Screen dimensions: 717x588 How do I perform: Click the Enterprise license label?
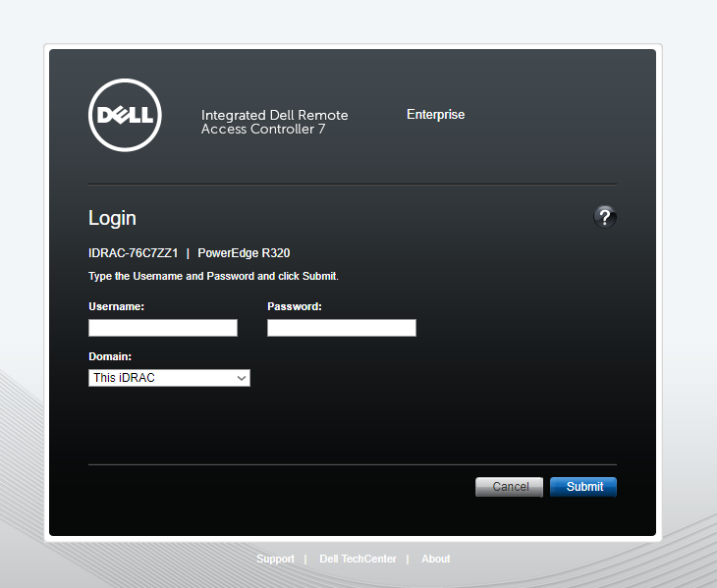435,114
